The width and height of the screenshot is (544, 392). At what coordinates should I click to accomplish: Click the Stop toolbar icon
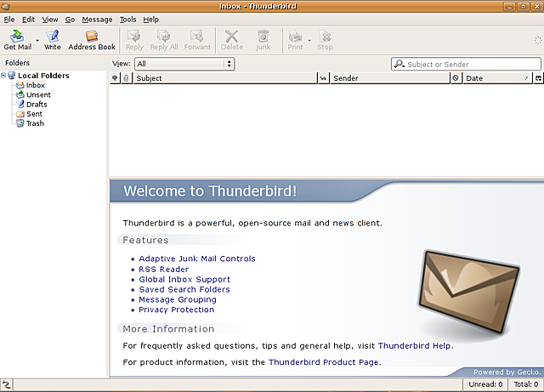point(325,40)
